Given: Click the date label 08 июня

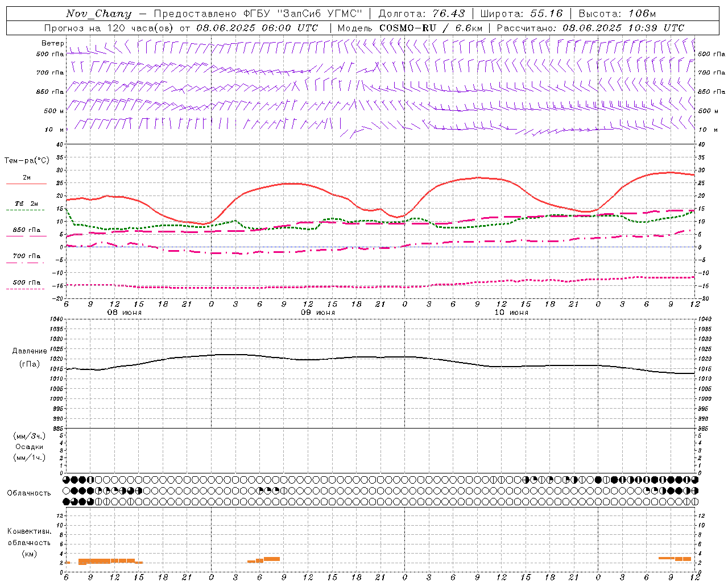Looking at the screenshot, I should point(125,313).
